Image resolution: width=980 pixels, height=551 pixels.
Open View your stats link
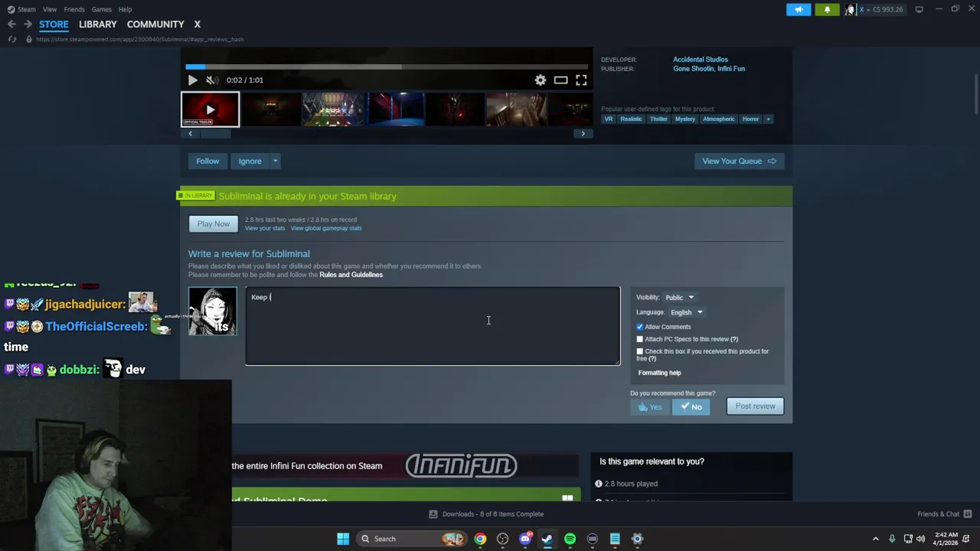pos(265,228)
